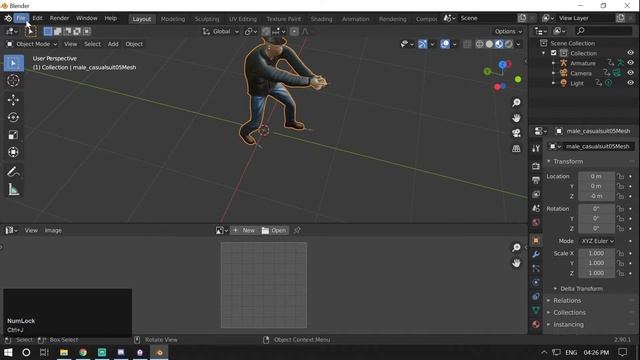Open Modifier properties wrench icon
The image size is (640, 360).
536,254
